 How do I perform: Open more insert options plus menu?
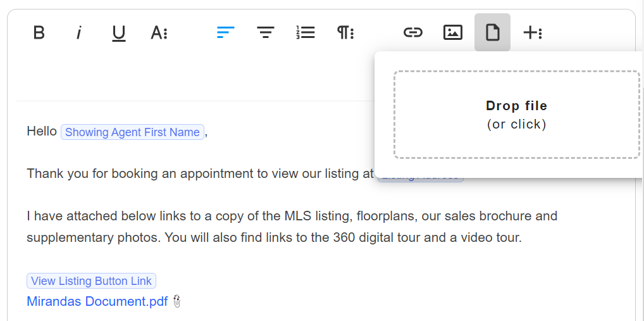(x=533, y=32)
